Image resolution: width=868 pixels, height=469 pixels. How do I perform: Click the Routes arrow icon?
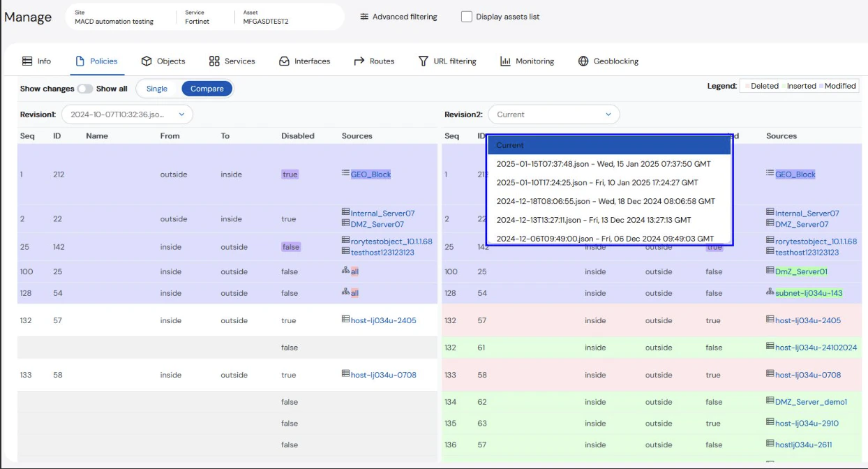point(359,61)
